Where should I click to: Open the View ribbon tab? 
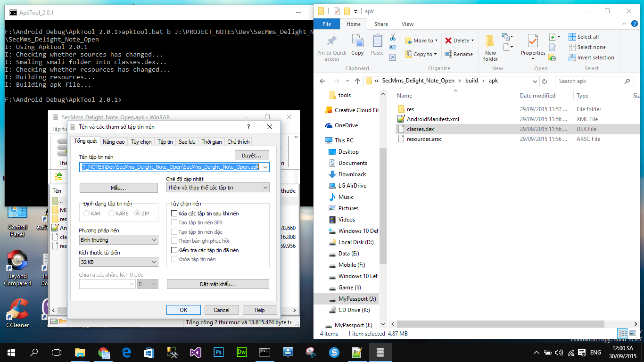pyautogui.click(x=407, y=24)
